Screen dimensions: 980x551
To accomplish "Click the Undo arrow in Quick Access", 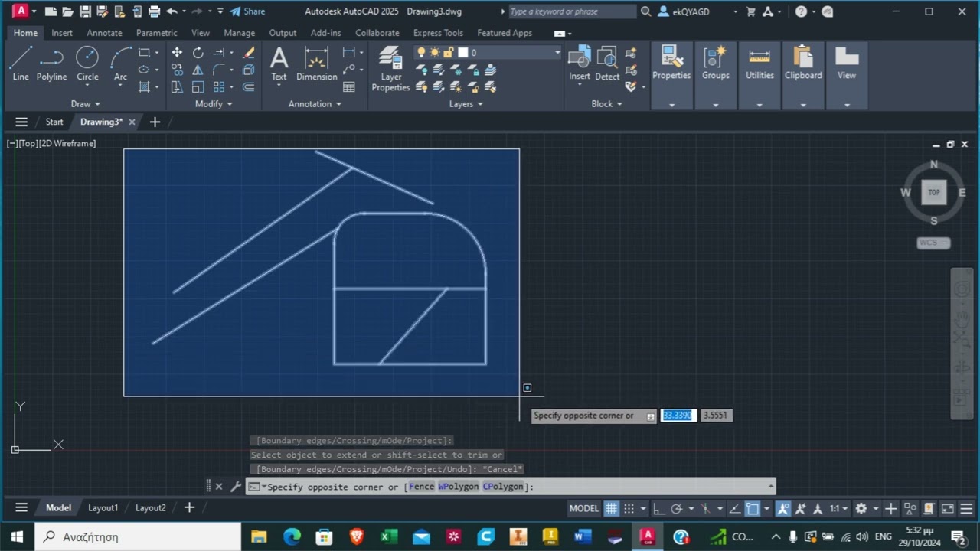I will pos(171,11).
